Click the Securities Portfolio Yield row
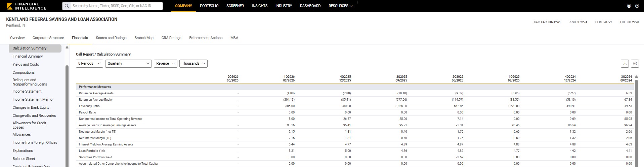Viewport: 644px width, 167px height. tap(355, 157)
